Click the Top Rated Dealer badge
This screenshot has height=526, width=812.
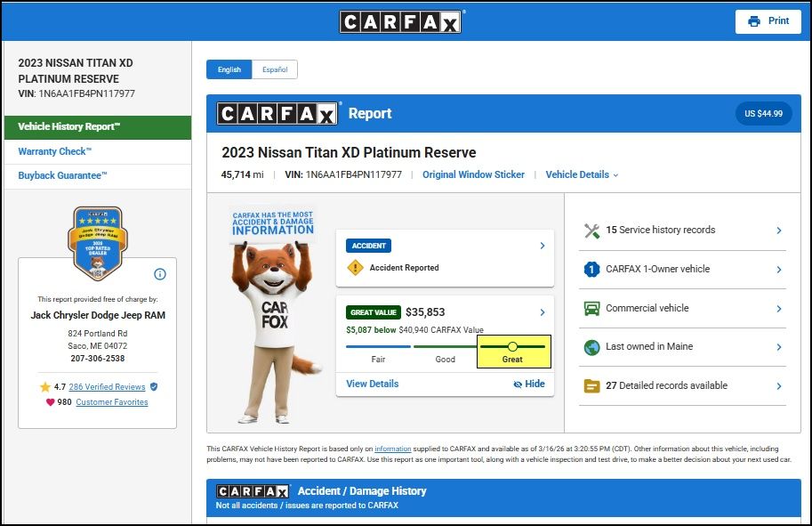96,243
